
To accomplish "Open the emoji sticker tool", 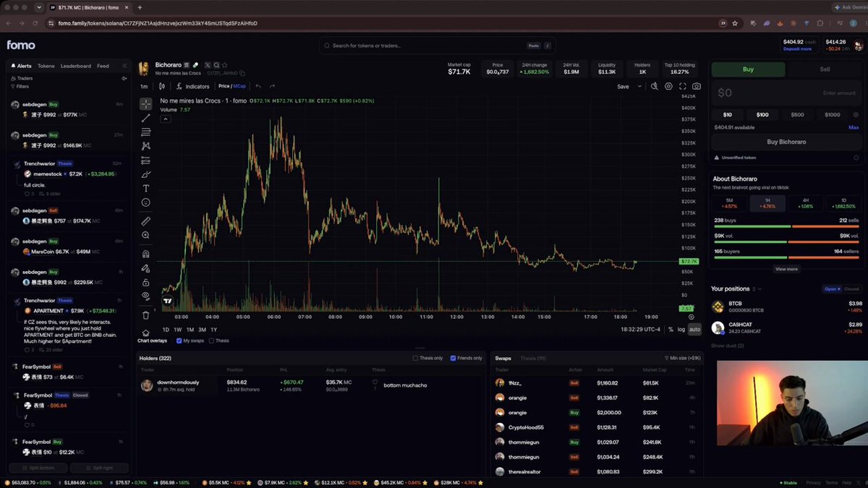I will 145,202.
